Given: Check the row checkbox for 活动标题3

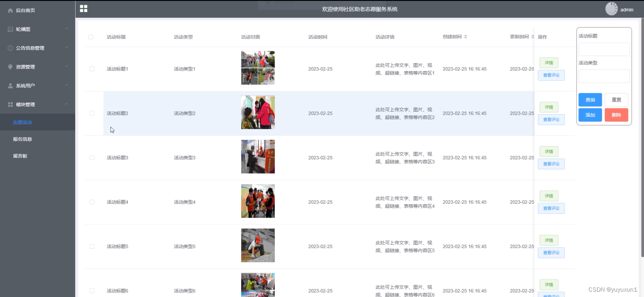Looking at the screenshot, I should click(x=92, y=158).
